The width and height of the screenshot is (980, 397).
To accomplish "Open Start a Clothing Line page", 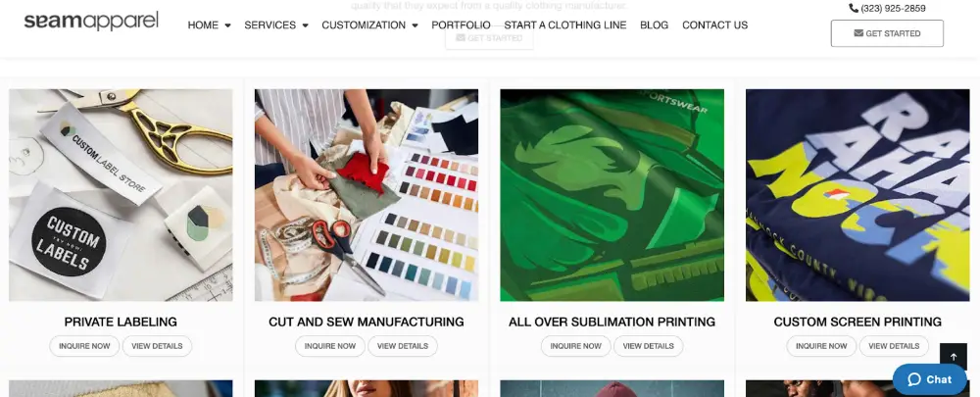I will click(x=565, y=25).
